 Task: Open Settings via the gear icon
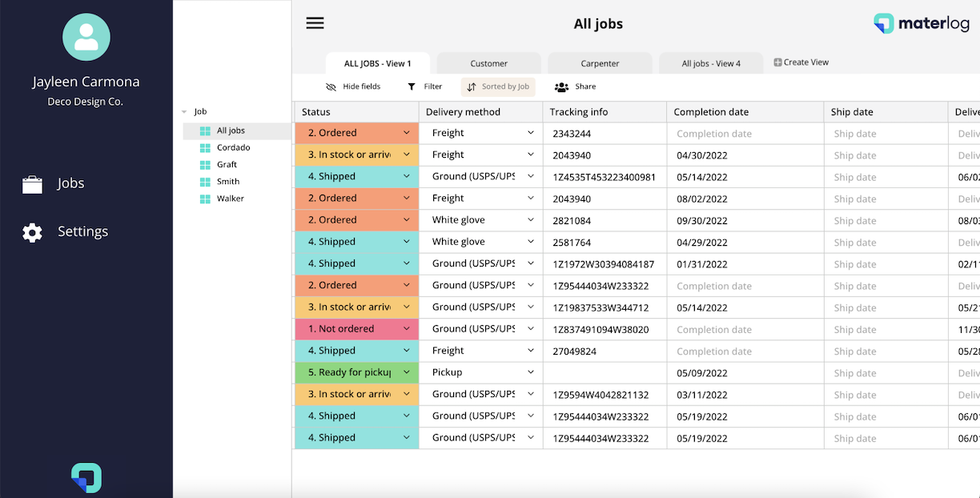coord(32,232)
